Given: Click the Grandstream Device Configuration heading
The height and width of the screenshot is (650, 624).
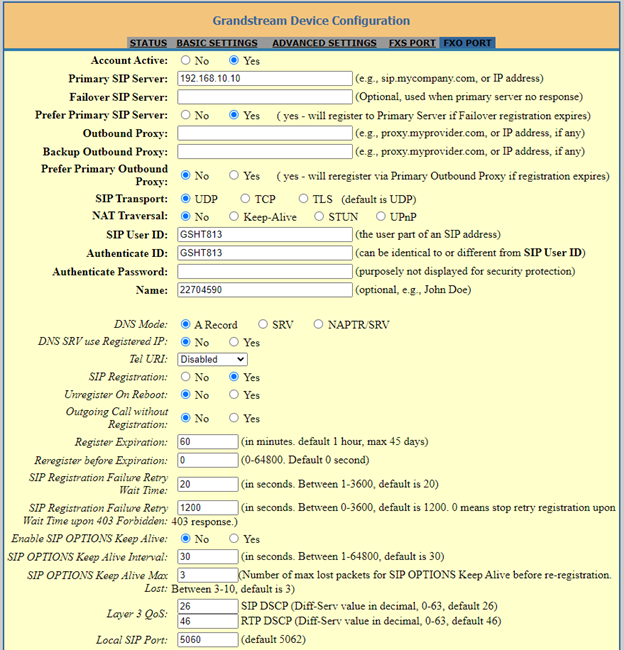Looking at the screenshot, I should coord(311,21).
